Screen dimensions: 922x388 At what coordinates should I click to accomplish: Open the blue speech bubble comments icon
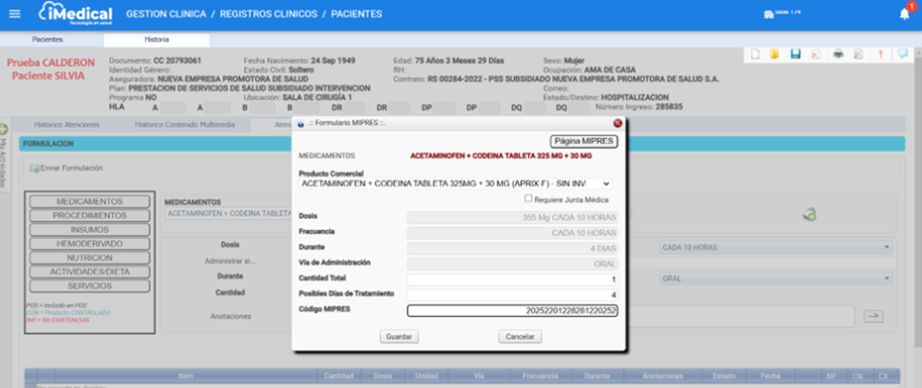pyautogui.click(x=902, y=55)
